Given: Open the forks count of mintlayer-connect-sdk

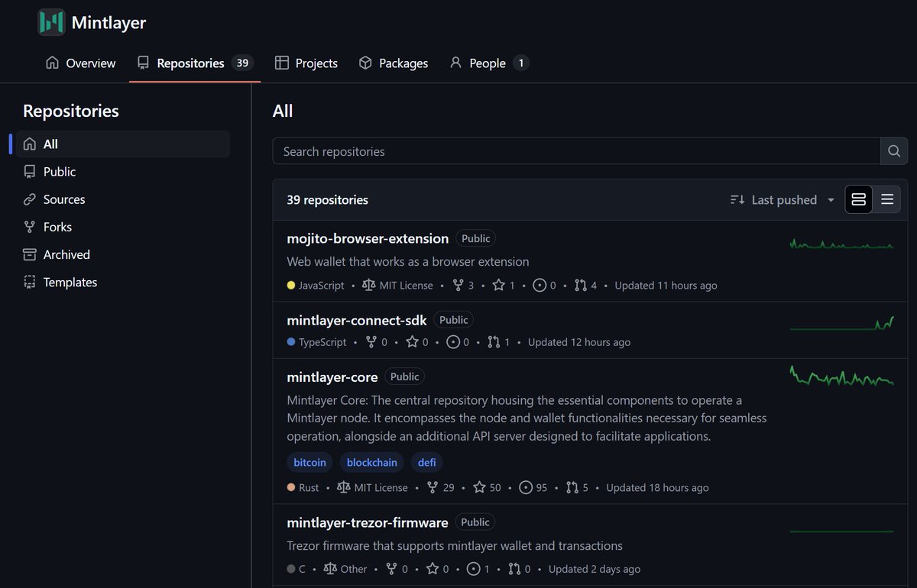Looking at the screenshot, I should [377, 342].
